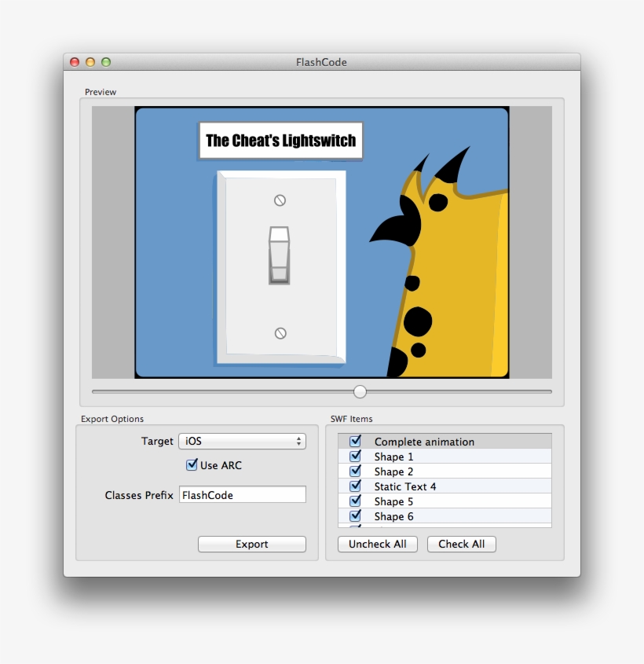This screenshot has width=644, height=664.
Task: Click the Uncheck All button
Action: click(x=378, y=544)
